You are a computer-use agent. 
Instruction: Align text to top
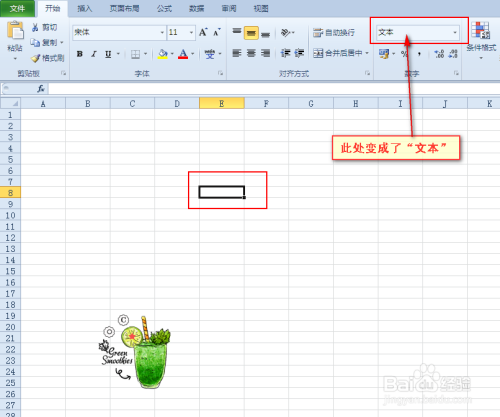237,32
